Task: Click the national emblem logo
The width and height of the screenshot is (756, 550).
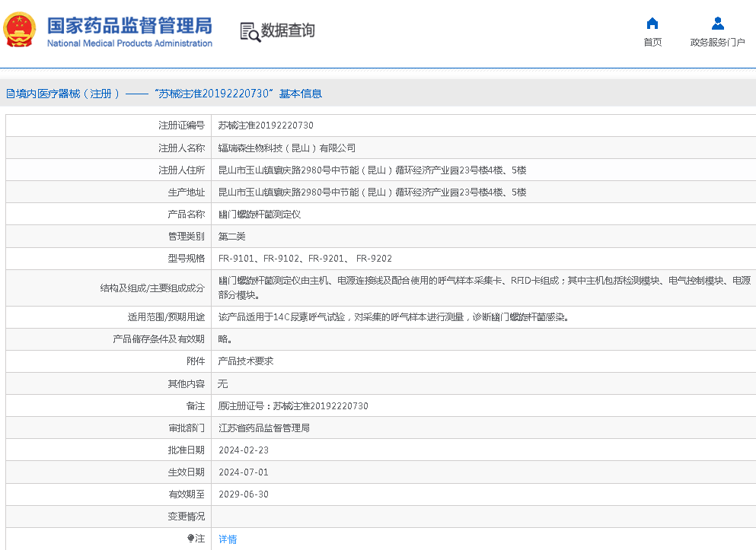Action: tap(19, 30)
